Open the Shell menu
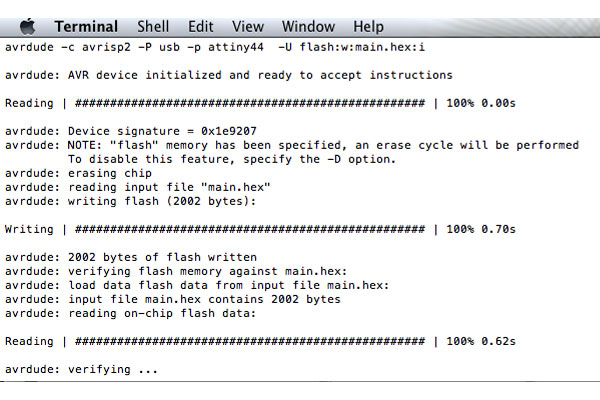 [153, 27]
